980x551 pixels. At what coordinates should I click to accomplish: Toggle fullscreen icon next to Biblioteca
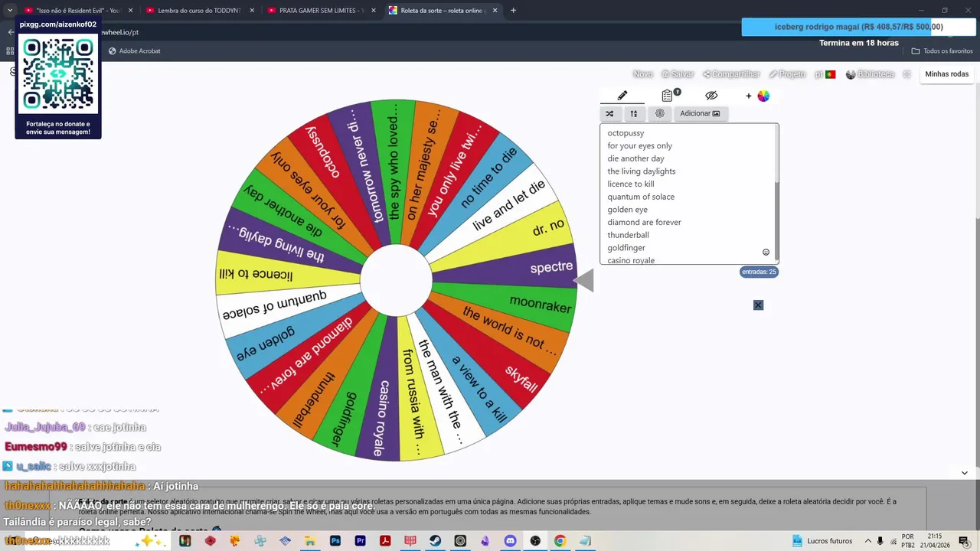[907, 74]
